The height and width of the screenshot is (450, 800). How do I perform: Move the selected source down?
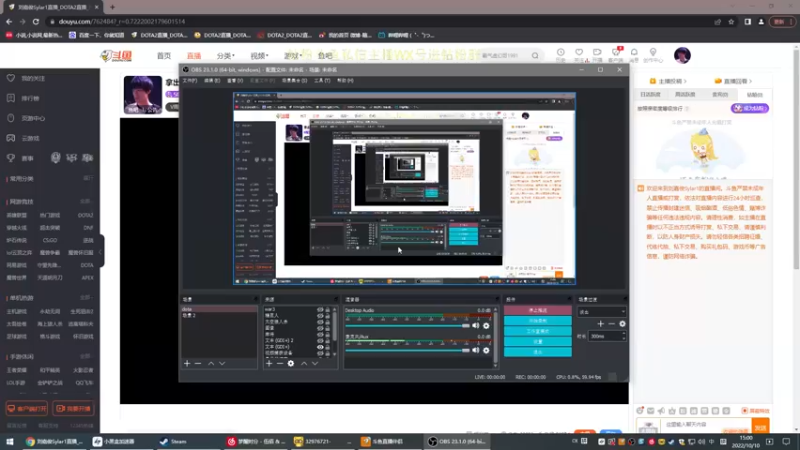(315, 363)
